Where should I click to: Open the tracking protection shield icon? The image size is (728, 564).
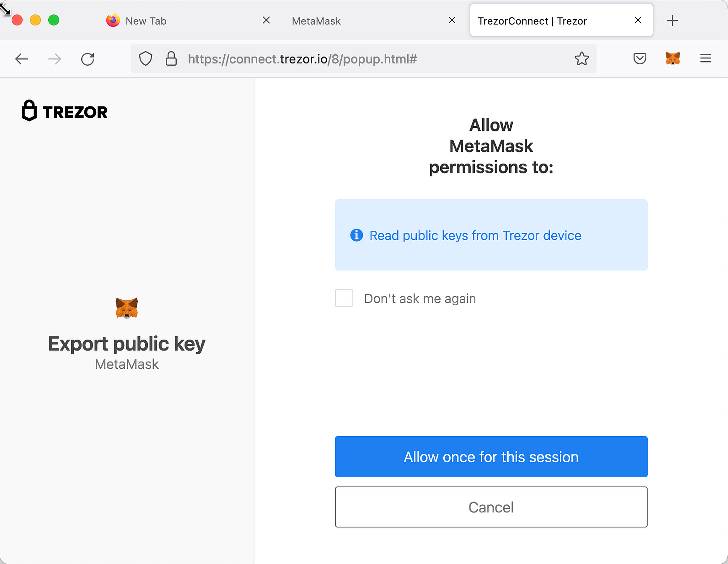[x=145, y=59]
